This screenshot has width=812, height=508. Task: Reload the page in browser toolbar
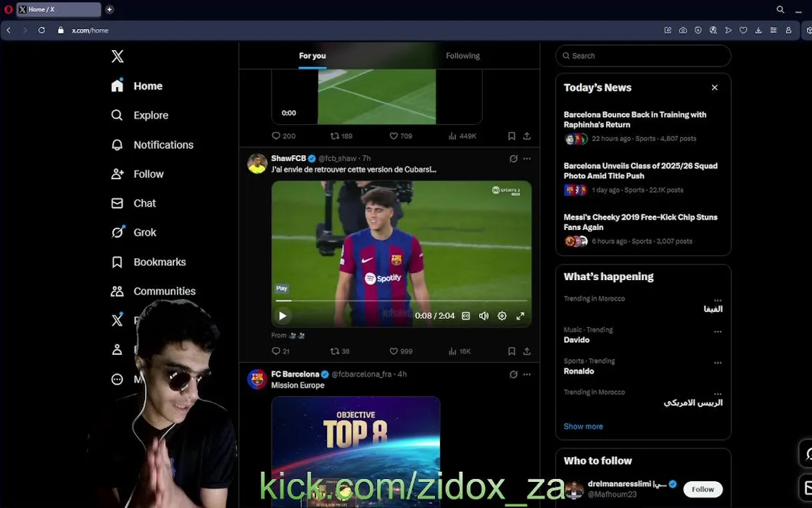pyautogui.click(x=42, y=30)
